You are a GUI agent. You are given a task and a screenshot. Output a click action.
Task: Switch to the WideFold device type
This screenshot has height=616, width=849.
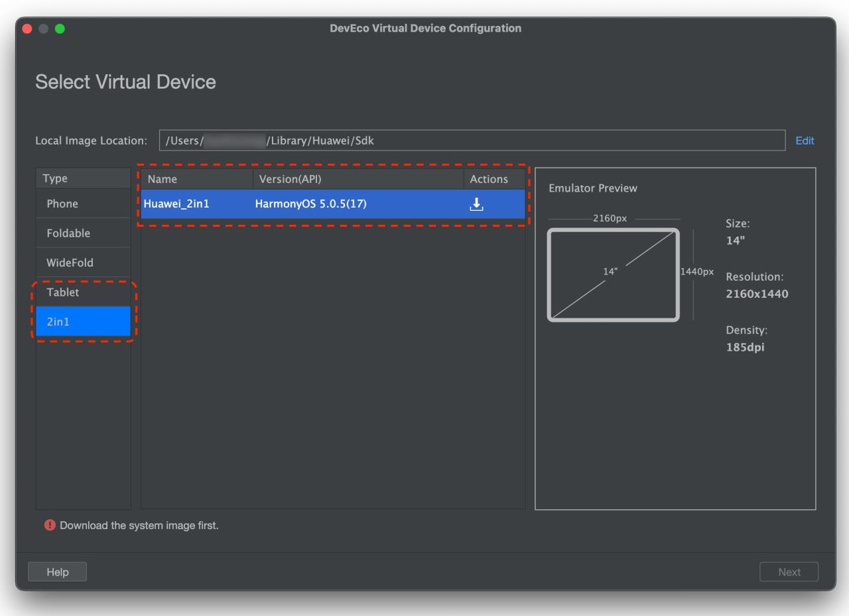(70, 263)
